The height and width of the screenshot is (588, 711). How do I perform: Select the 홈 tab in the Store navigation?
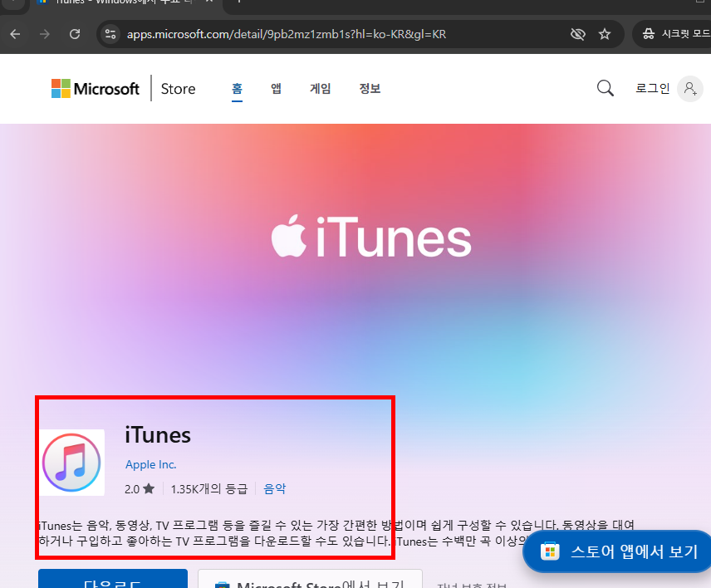point(237,88)
